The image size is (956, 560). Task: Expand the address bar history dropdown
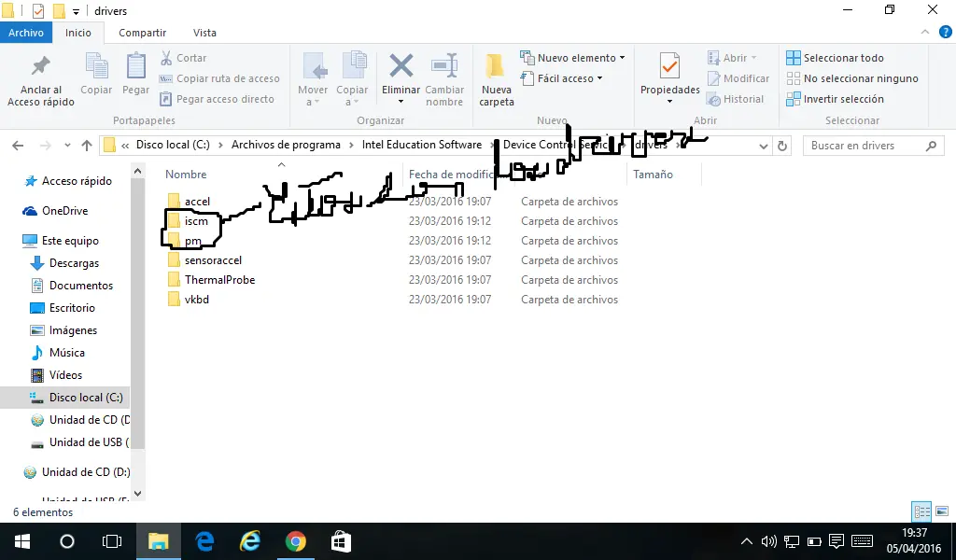(x=764, y=147)
